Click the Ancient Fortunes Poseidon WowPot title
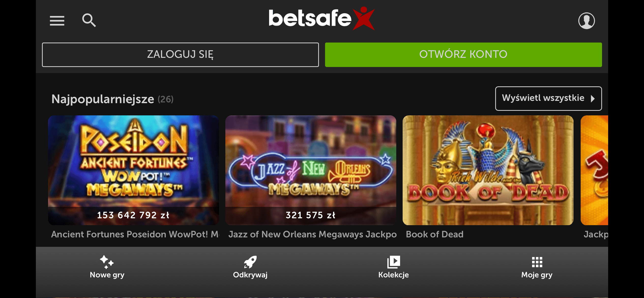 (135, 234)
